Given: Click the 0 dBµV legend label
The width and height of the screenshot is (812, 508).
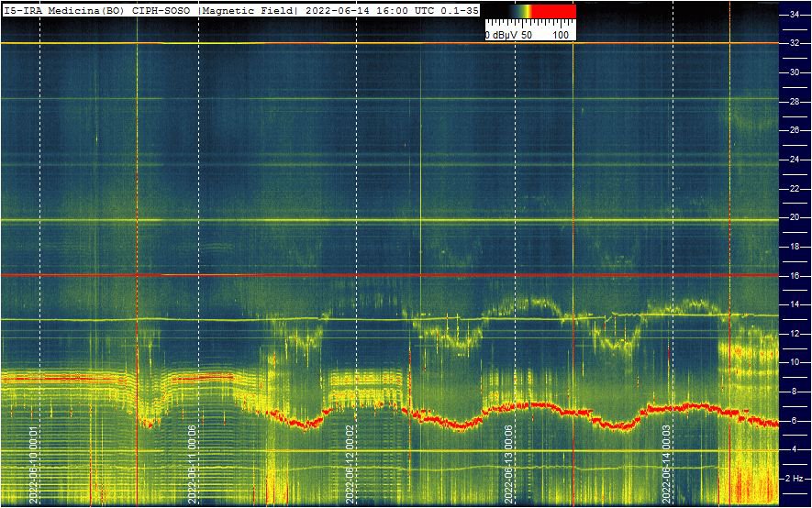Looking at the screenshot, I should pos(502,35).
